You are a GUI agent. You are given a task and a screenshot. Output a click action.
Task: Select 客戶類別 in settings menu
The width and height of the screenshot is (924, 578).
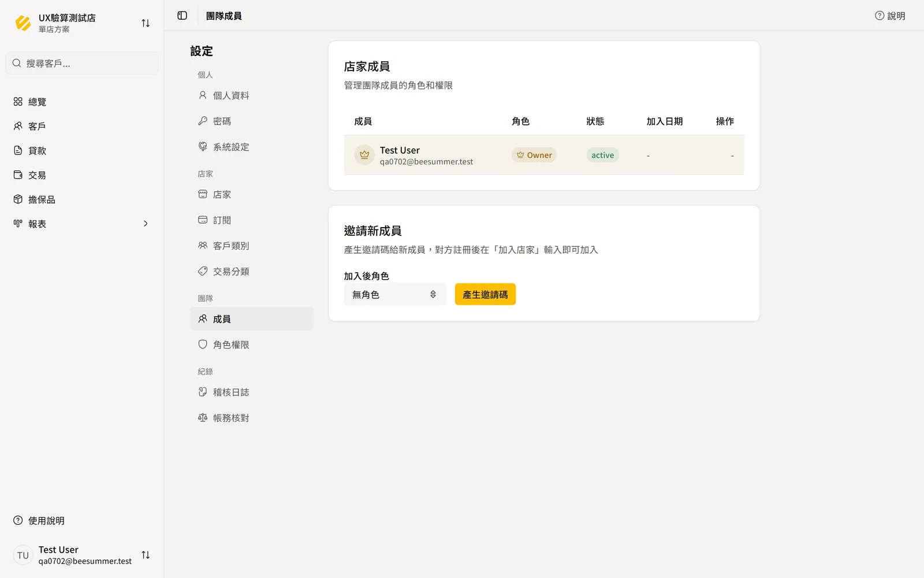[x=252, y=246]
